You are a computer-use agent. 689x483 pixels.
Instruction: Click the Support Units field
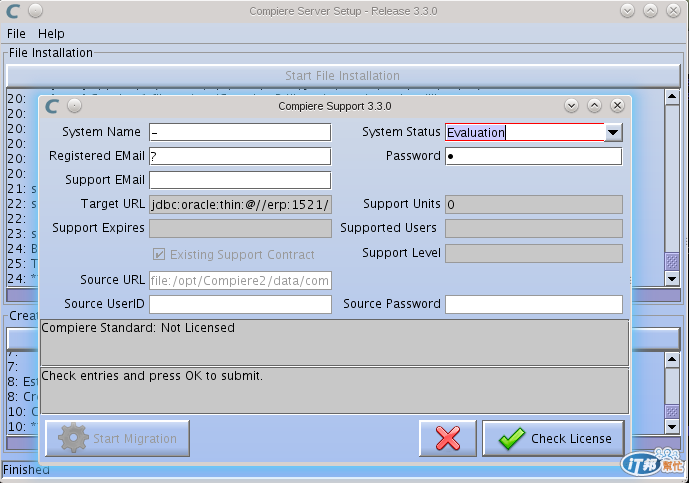coord(534,204)
